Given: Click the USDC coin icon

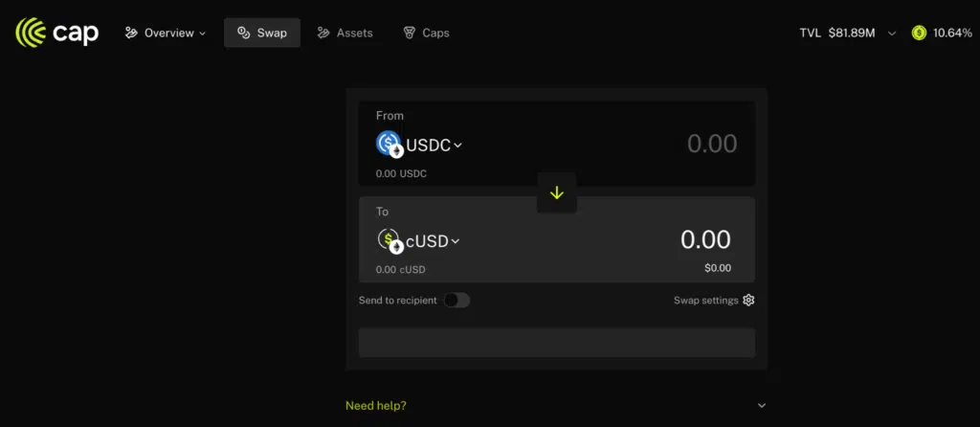Looking at the screenshot, I should point(390,144).
